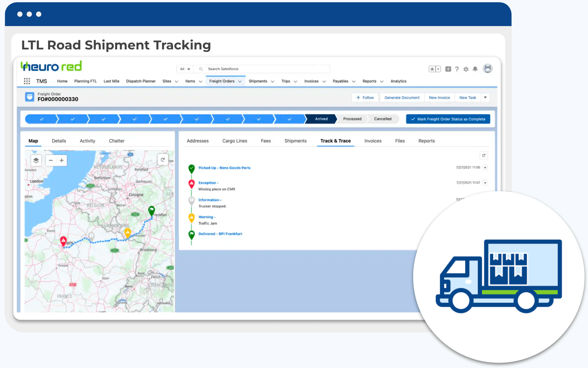
Task: Select the Arrived status stage
Action: coord(321,119)
